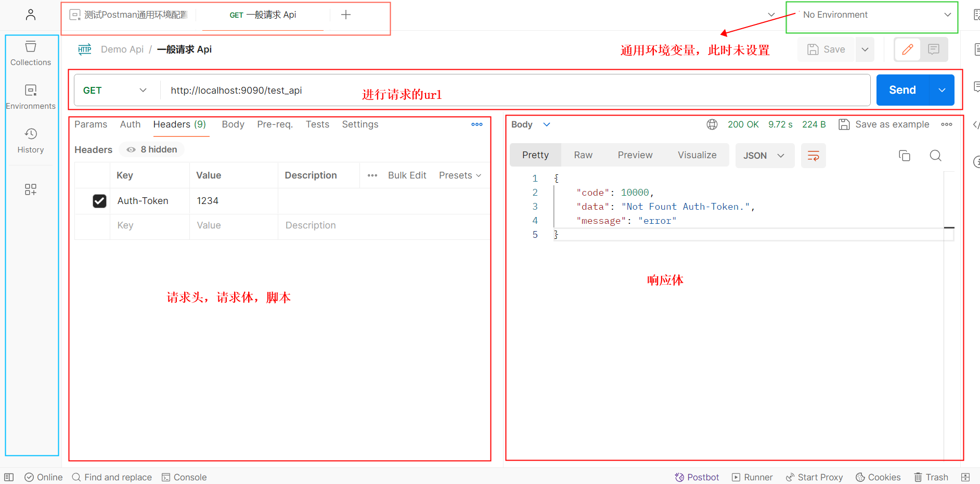This screenshot has height=484, width=980.
Task: Switch to the Auth tab
Action: (130, 124)
